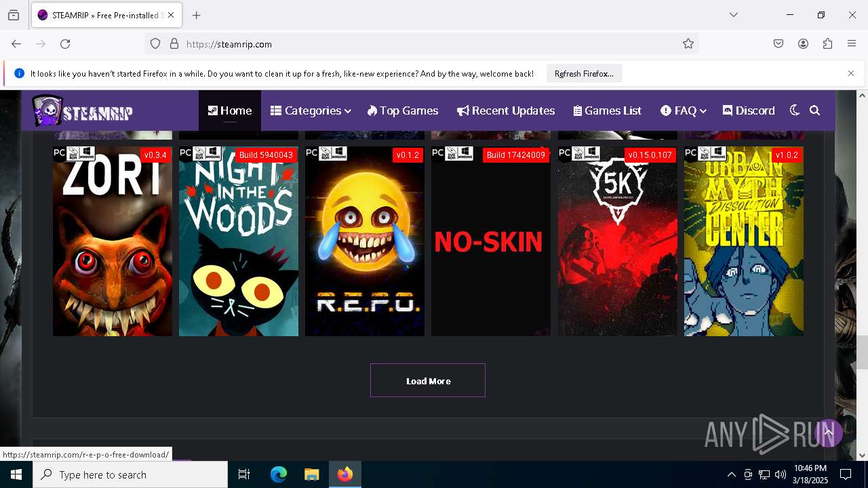Expand the Categories dropdown
This screenshot has height=488, width=868.
311,110
